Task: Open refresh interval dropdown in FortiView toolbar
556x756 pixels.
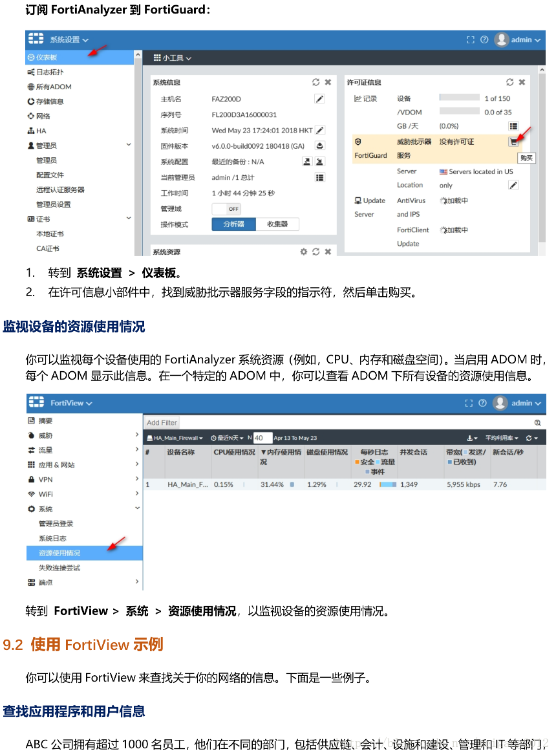Action: (x=532, y=438)
